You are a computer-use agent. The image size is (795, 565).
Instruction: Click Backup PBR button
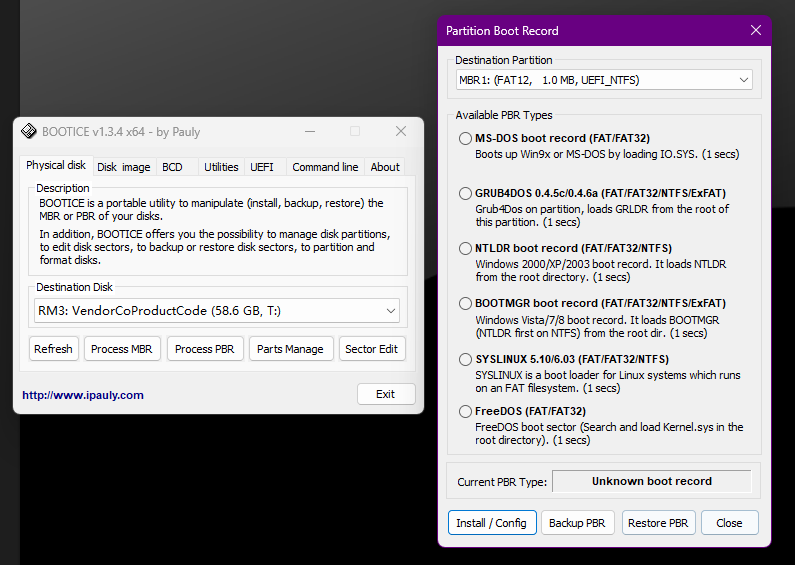577,523
